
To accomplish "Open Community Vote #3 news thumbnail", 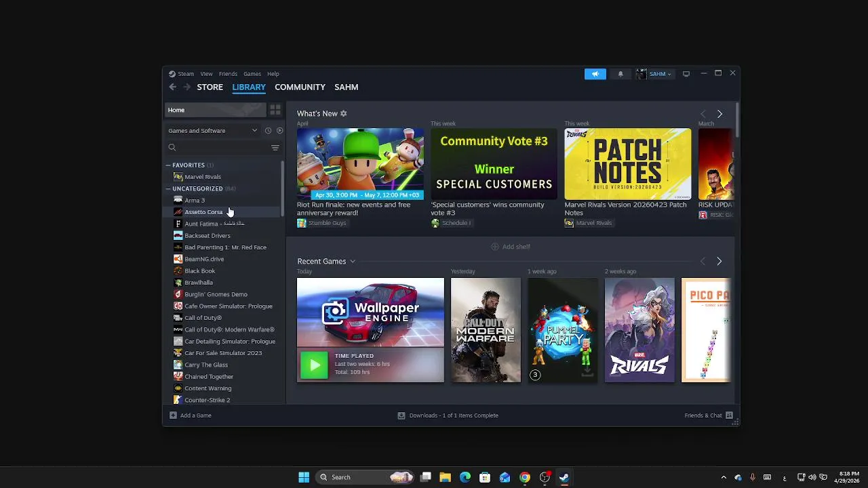I will coord(494,164).
